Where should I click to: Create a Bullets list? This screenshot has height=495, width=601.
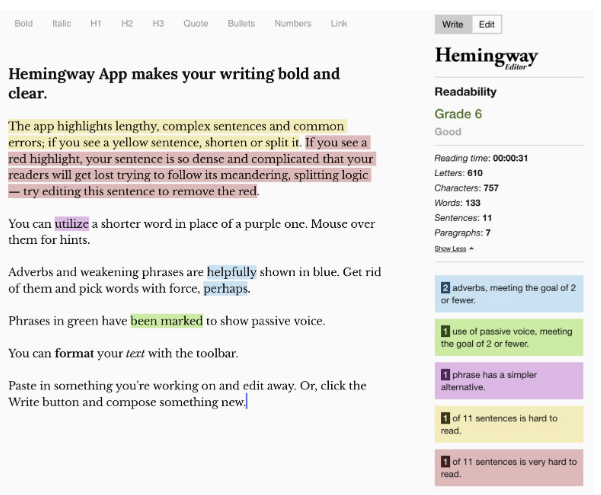(241, 23)
